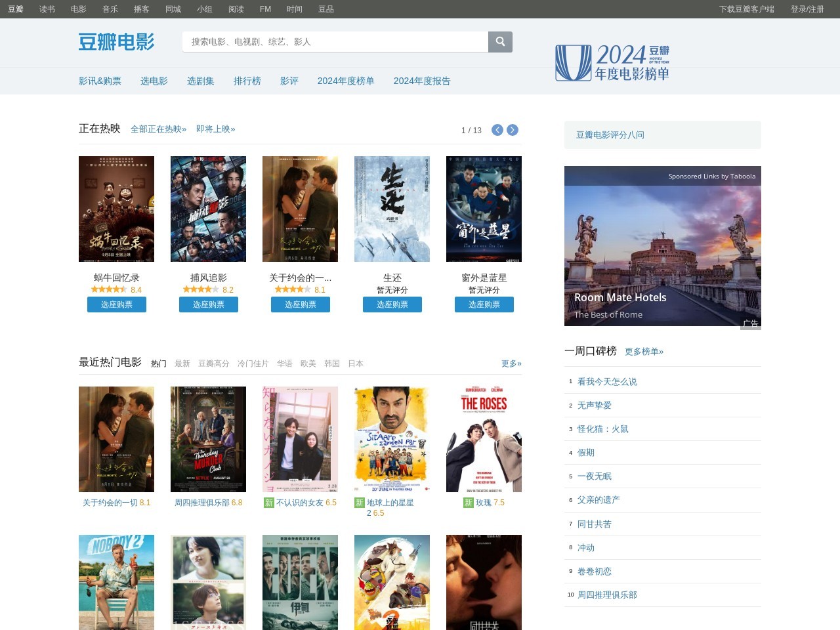Viewport: 840px width, 630px height.
Task: Open the 影评 navigation tab
Action: click(x=289, y=81)
